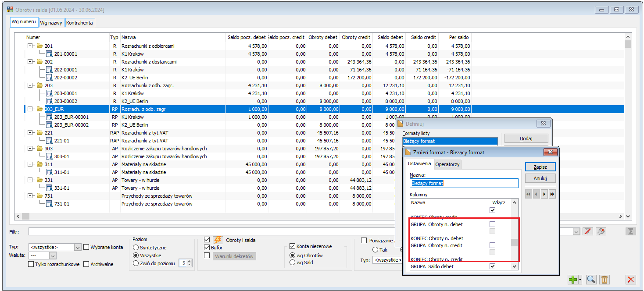Click the red X close-window icon at bottom

[631, 280]
